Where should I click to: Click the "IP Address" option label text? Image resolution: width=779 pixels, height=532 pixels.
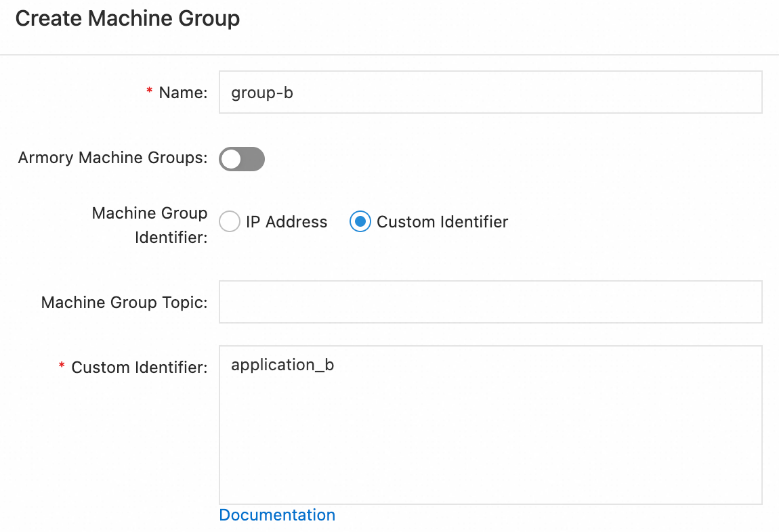pyautogui.click(x=287, y=221)
